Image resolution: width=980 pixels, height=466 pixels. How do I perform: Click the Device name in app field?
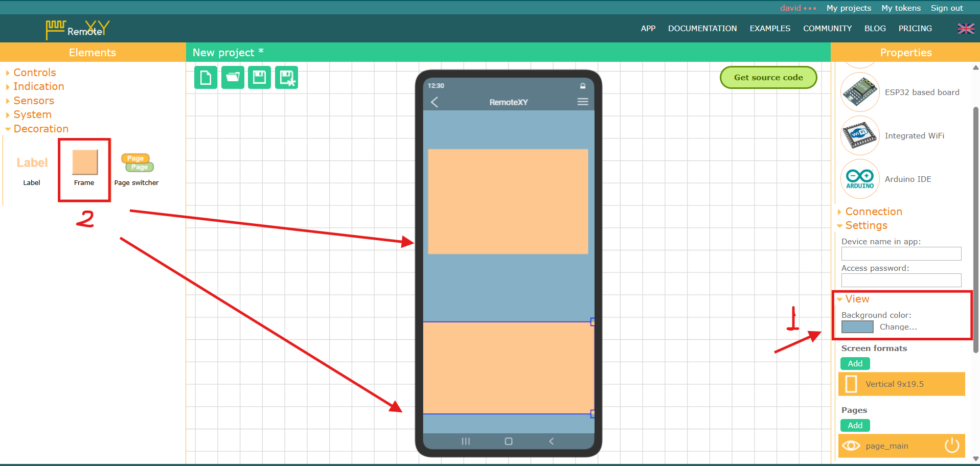[901, 254]
